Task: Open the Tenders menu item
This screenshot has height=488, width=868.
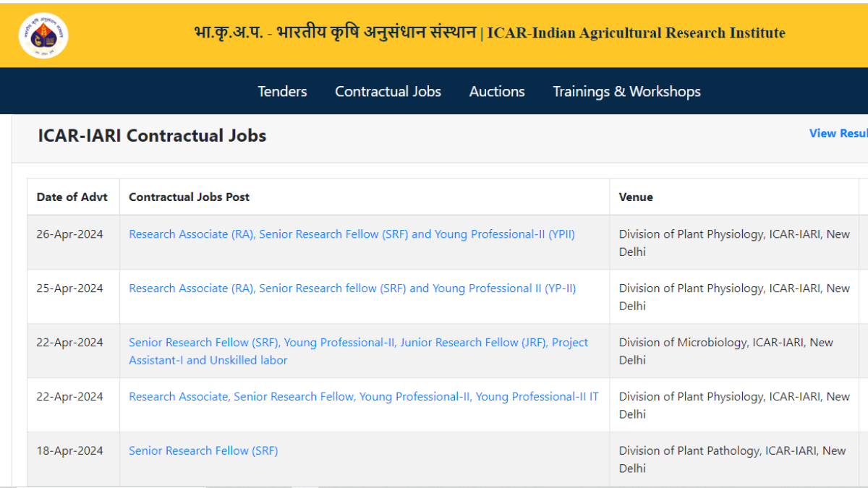Action: click(x=282, y=92)
